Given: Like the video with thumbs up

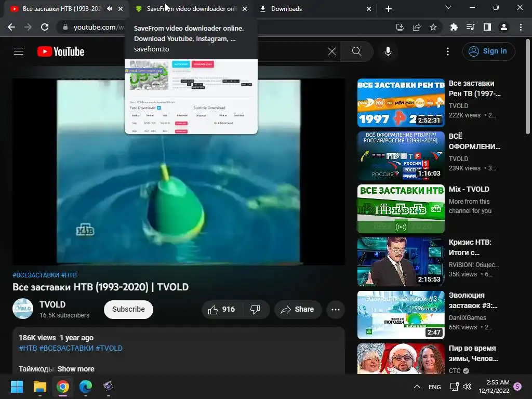Looking at the screenshot, I should tap(221, 310).
